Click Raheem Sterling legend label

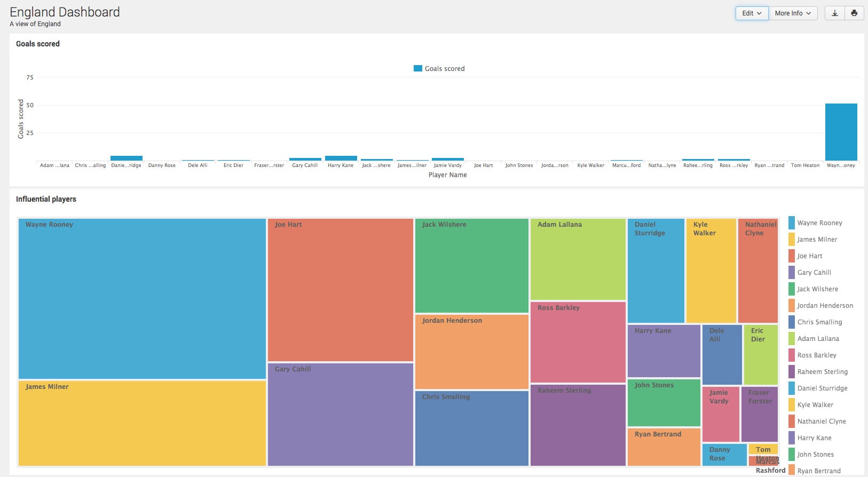pyautogui.click(x=823, y=372)
